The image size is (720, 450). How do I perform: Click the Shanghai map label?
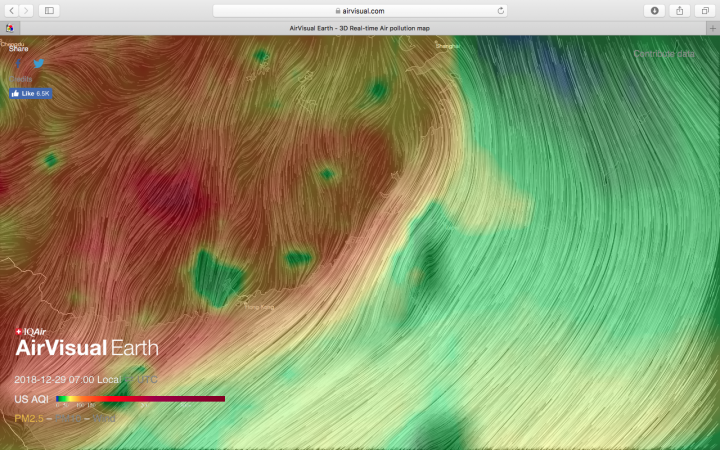point(447,46)
